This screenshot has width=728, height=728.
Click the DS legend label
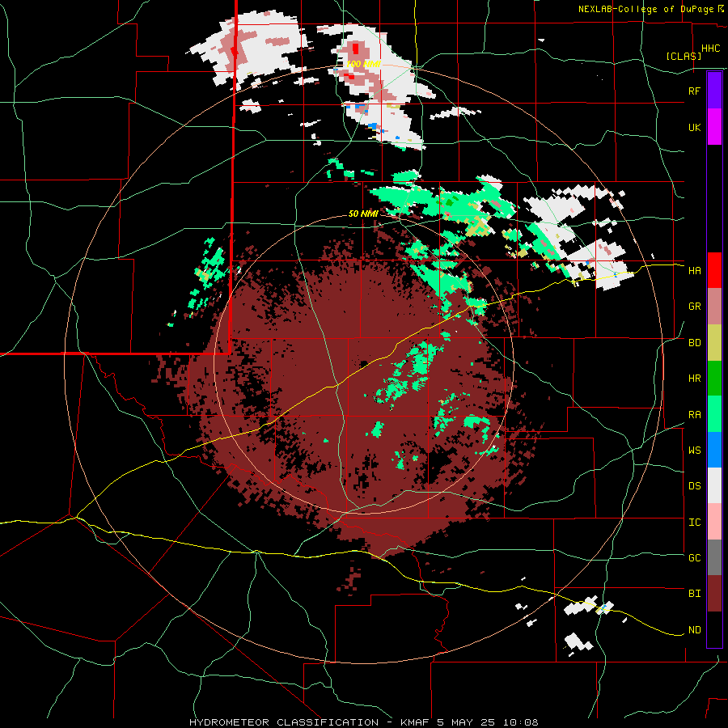pyautogui.click(x=694, y=486)
